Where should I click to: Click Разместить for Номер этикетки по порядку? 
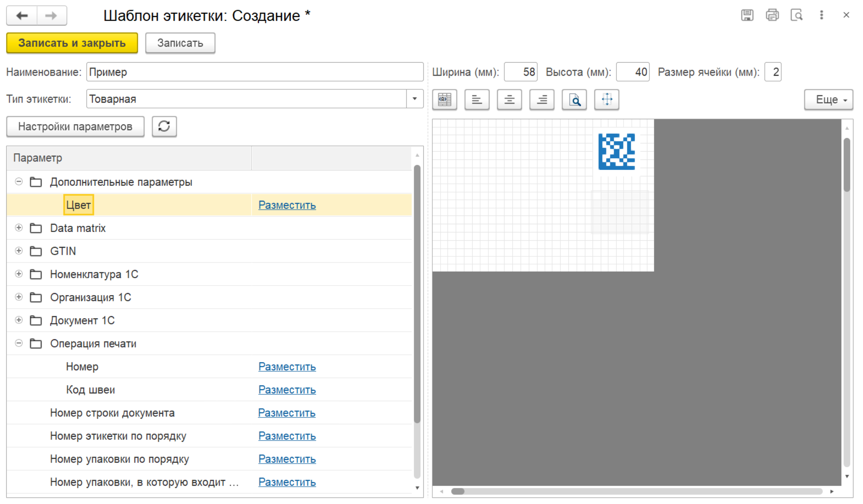tap(287, 436)
